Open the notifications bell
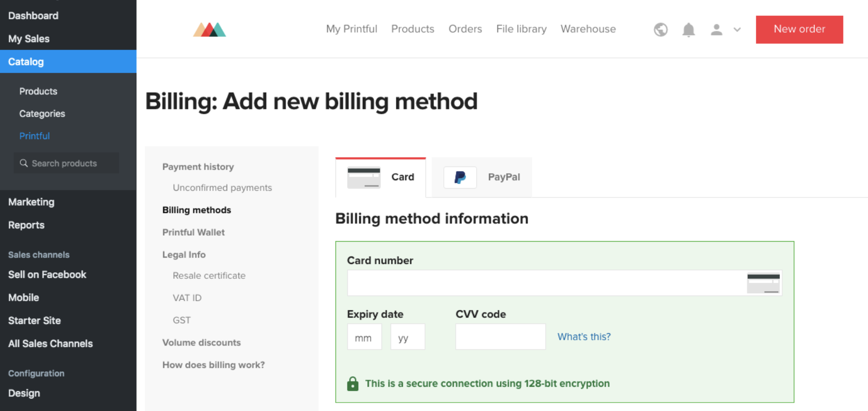This screenshot has height=411, width=868. pyautogui.click(x=688, y=30)
